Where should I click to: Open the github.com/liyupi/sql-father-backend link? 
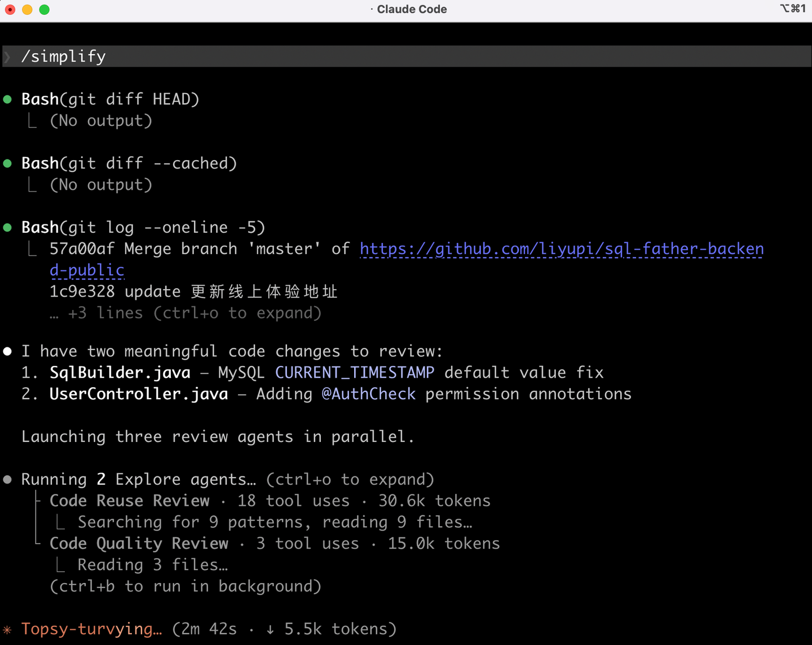pos(562,249)
